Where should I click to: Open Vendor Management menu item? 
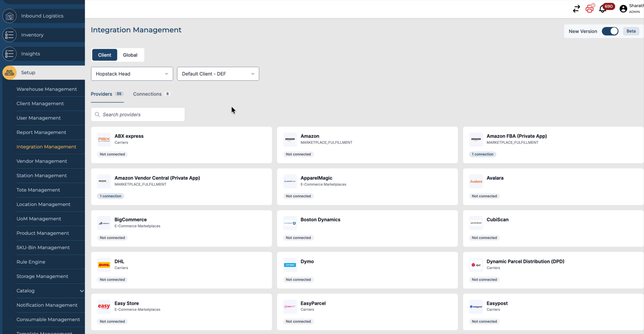click(42, 161)
